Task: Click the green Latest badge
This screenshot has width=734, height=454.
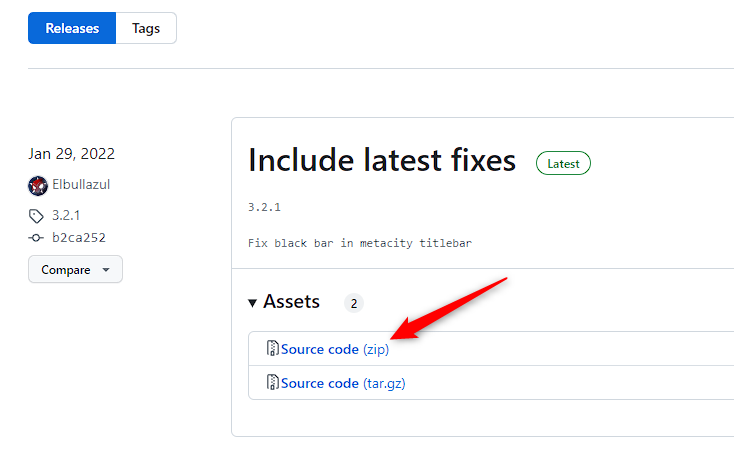Action: pyautogui.click(x=563, y=163)
